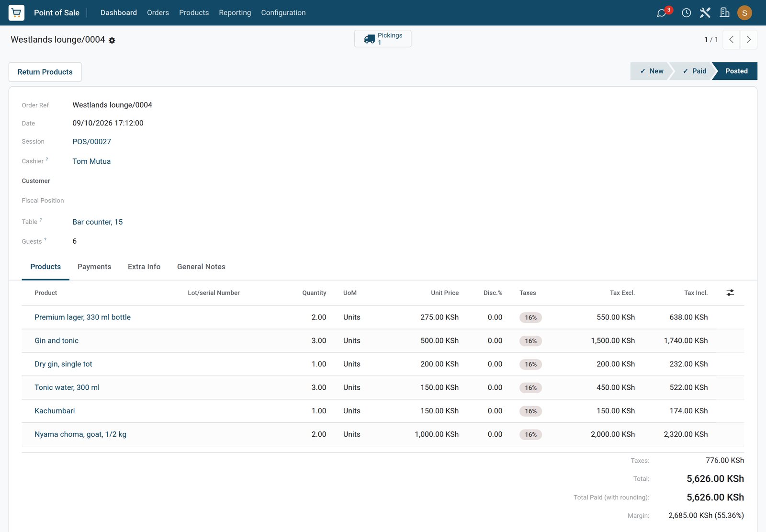
Task: Select the Products tab in the order form
Action: (45, 267)
